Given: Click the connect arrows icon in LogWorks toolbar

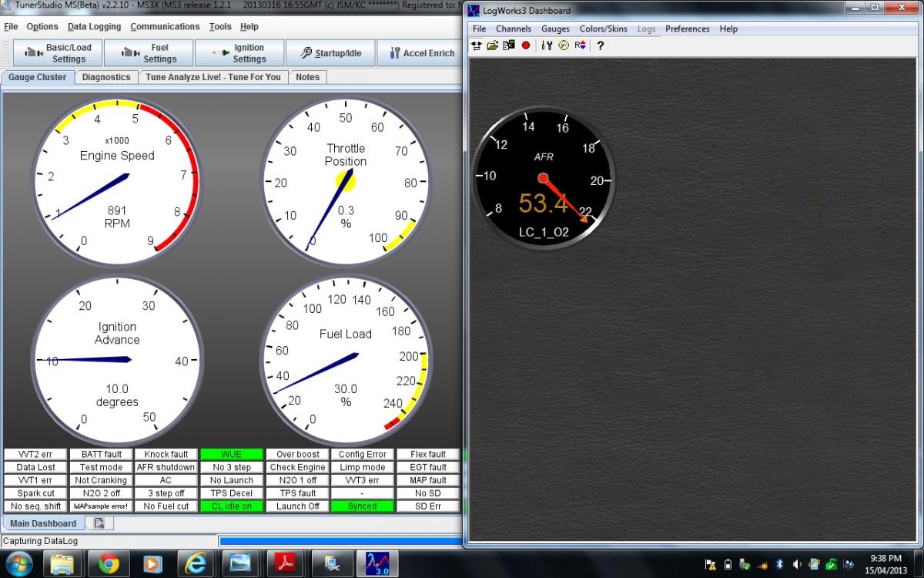Looking at the screenshot, I should pyautogui.click(x=477, y=45).
